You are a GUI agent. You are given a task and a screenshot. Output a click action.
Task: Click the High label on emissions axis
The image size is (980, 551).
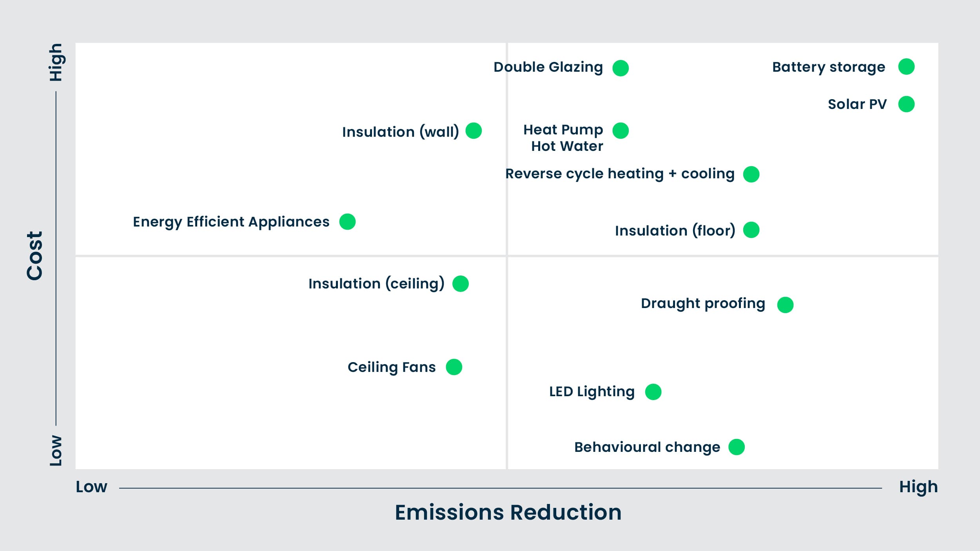(x=918, y=487)
